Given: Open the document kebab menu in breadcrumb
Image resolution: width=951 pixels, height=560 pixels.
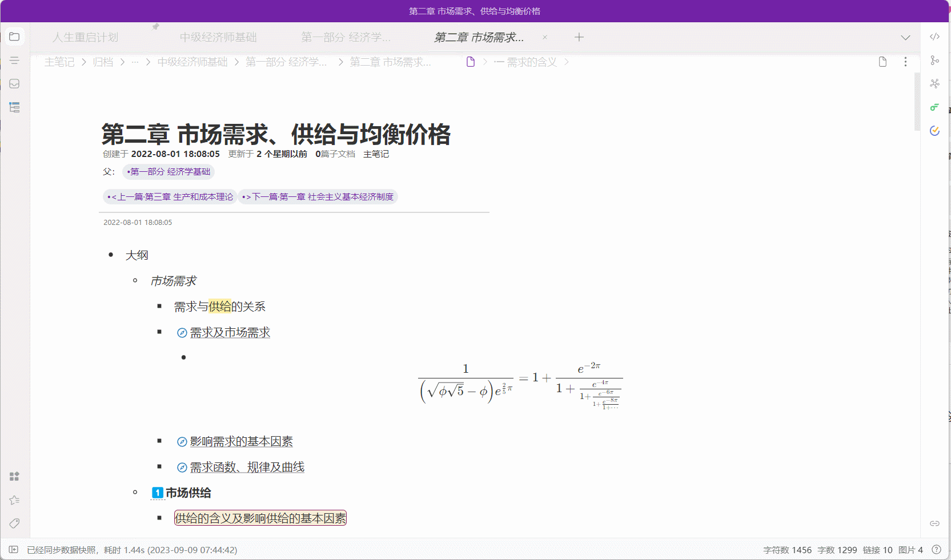Looking at the screenshot, I should (905, 62).
